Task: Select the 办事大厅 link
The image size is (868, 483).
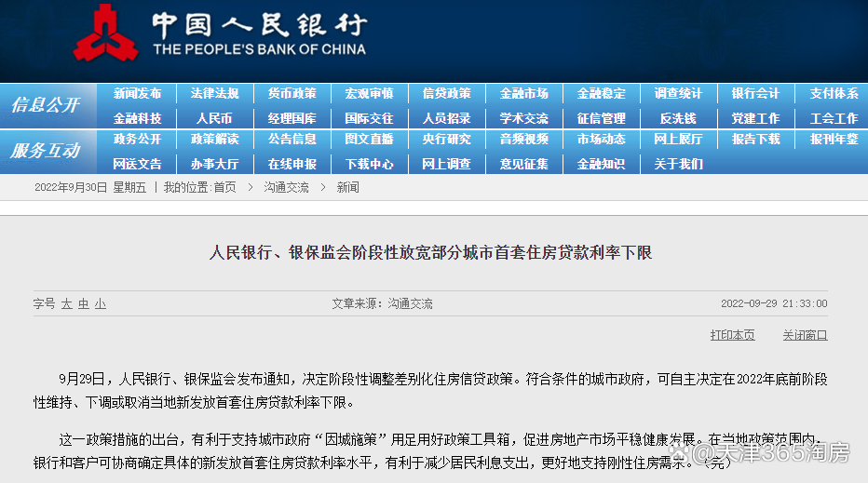Action: 215,164
